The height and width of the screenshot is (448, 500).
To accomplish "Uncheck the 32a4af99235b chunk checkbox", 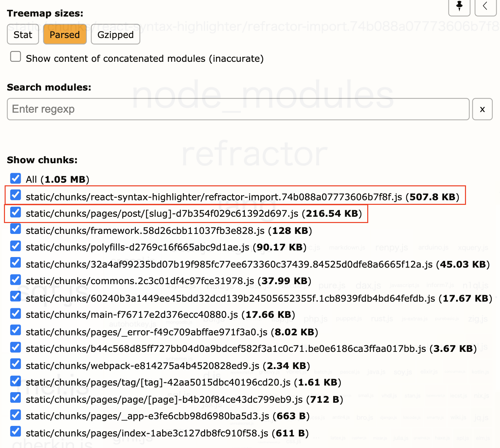I will coord(16,263).
